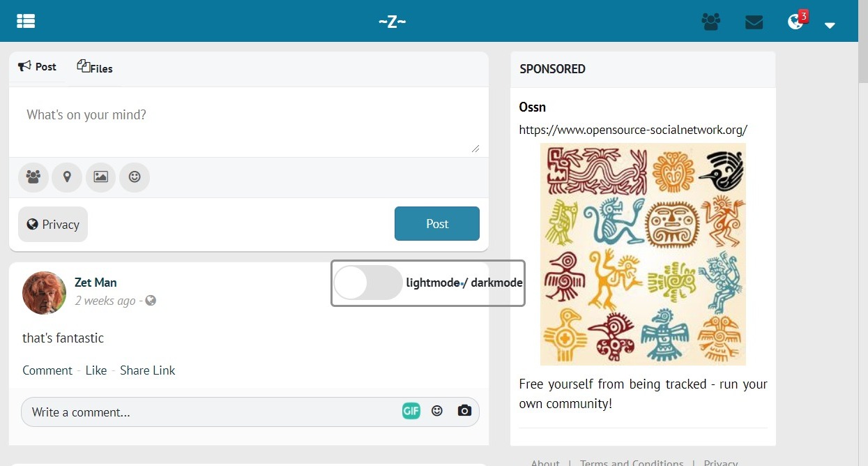868x466 pixels.
Task: Open the sidebar menu list icon
Action: [26, 21]
